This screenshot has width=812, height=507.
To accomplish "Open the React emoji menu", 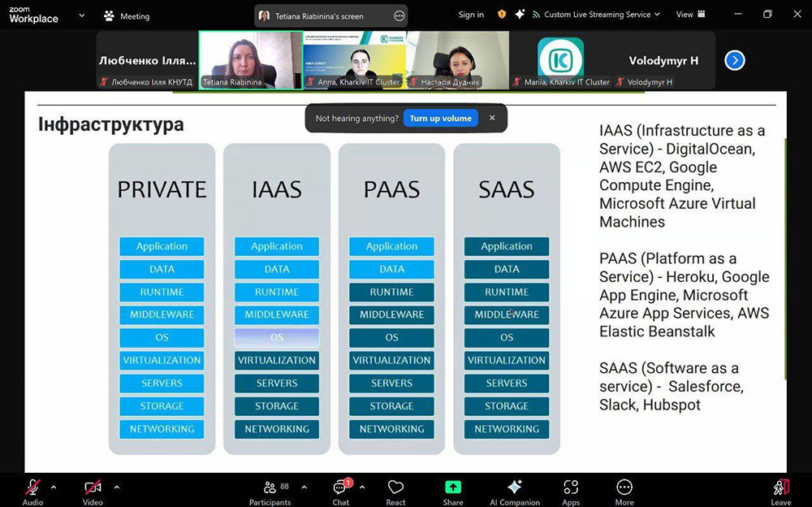I will (x=395, y=492).
